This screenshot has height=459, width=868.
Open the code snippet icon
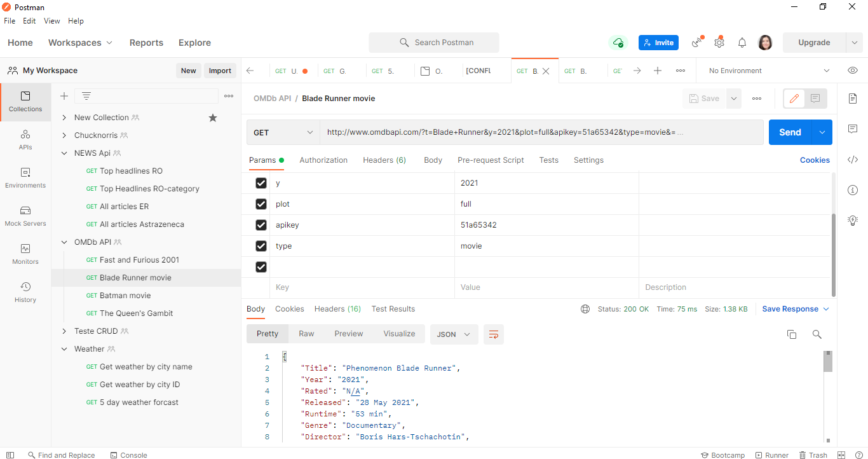[853, 160]
